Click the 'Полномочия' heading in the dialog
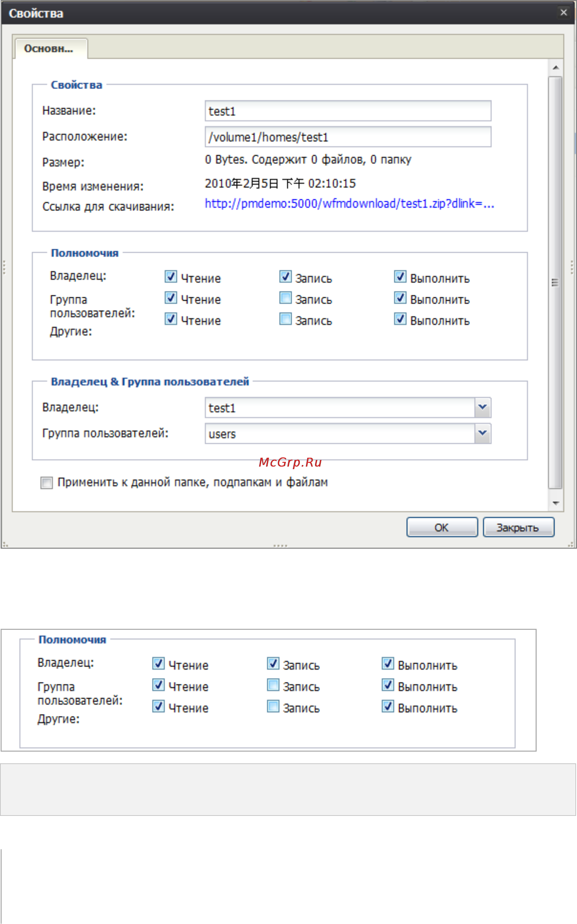Image resolution: width=577 pixels, height=924 pixels. (85, 253)
